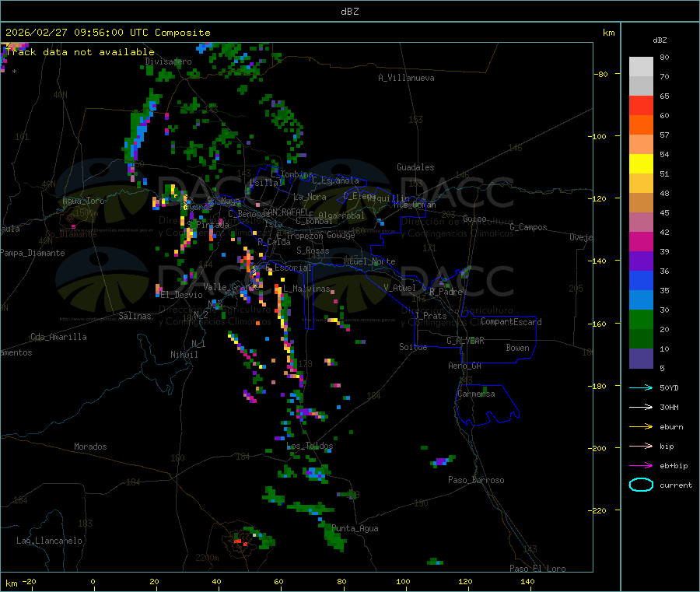700x592 pixels.
Task: Click the 'Atuel_Norte' map label
Action: (369, 261)
